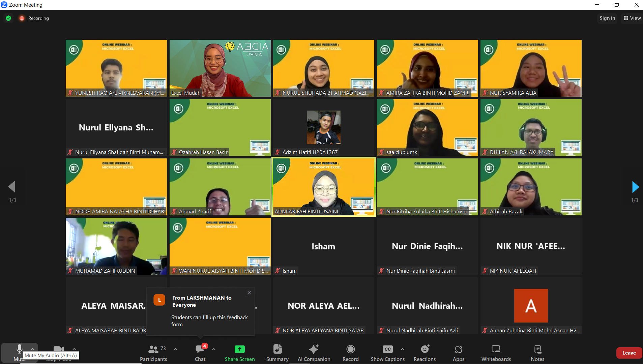The image size is (643, 364).
Task: Open the meeting Summary tool
Action: click(277, 353)
